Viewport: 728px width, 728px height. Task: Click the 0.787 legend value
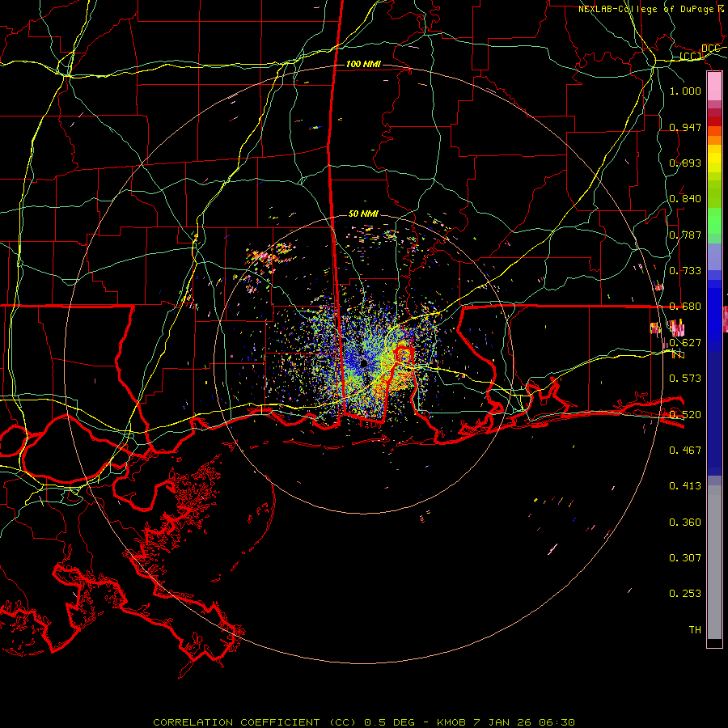685,235
